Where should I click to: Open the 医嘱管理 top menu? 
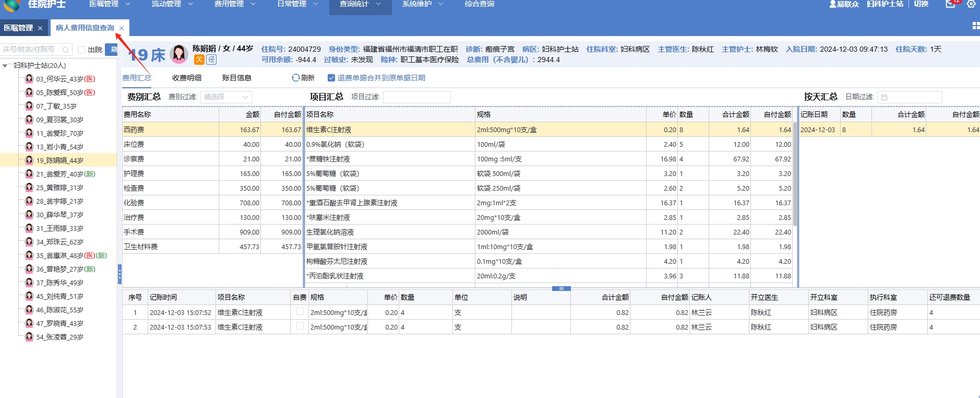[x=110, y=4]
